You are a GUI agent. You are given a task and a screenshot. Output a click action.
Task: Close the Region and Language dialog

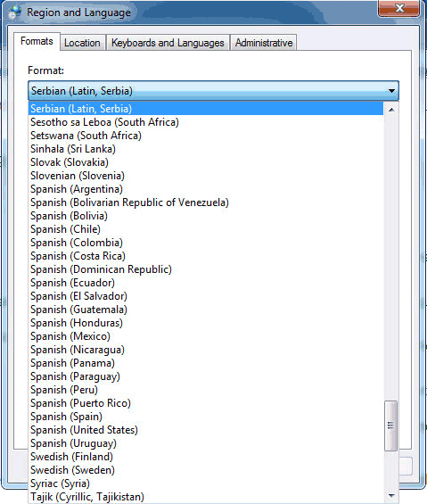[x=399, y=8]
